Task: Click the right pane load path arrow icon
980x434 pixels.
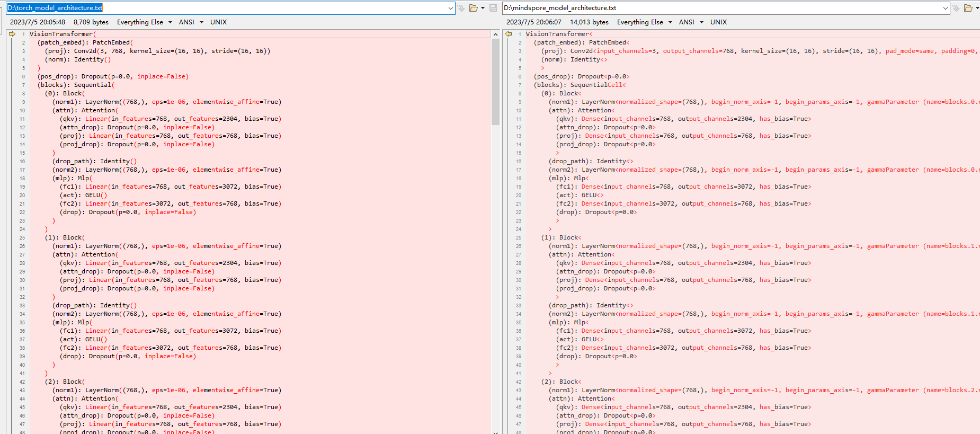Action: 956,8
